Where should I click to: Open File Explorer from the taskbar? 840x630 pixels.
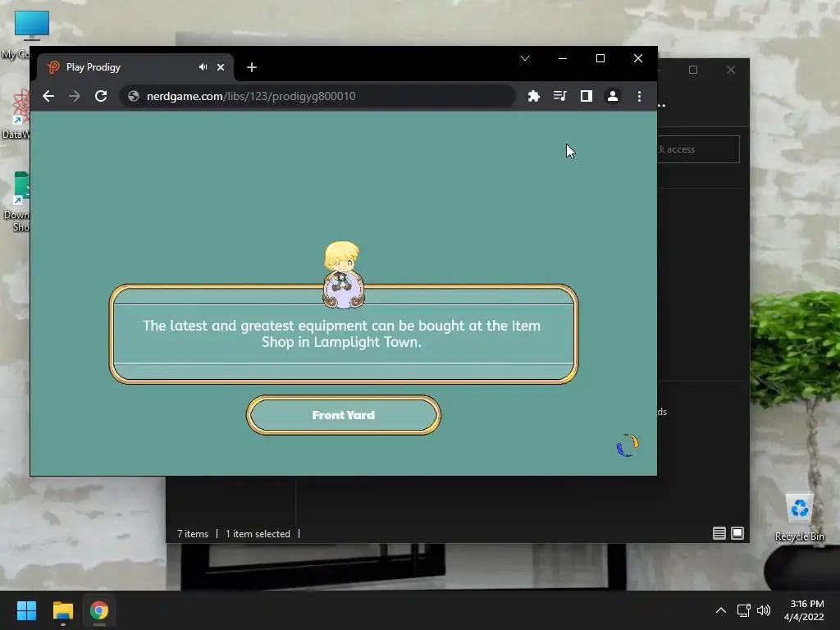coord(62,610)
